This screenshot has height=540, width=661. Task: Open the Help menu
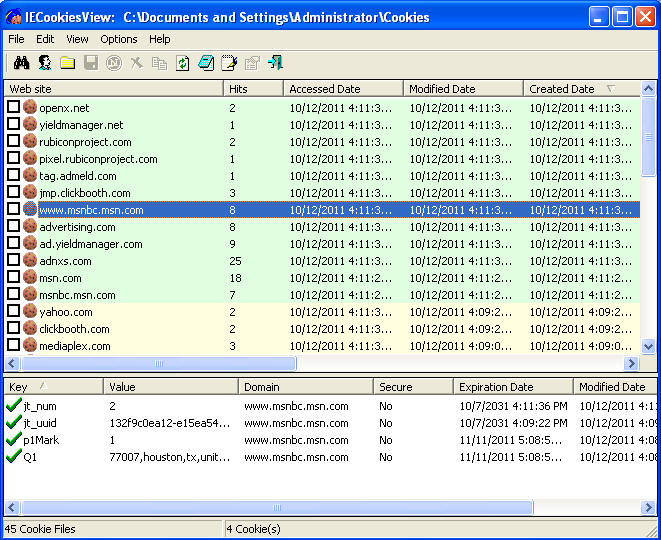(160, 39)
